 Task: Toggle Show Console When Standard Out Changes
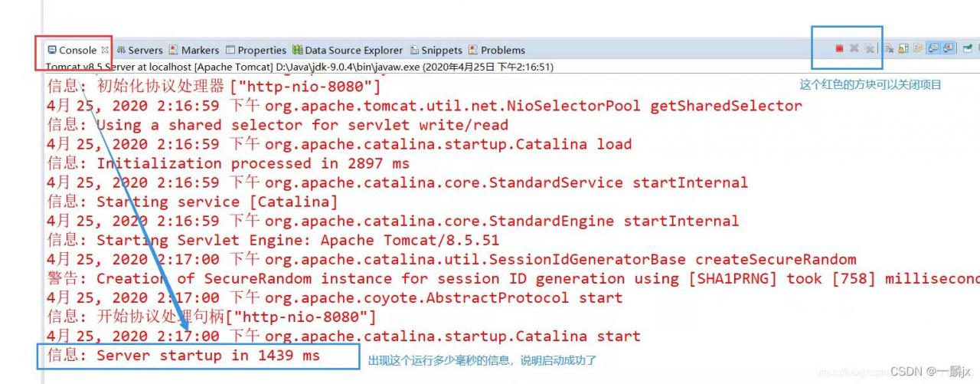click(x=933, y=48)
